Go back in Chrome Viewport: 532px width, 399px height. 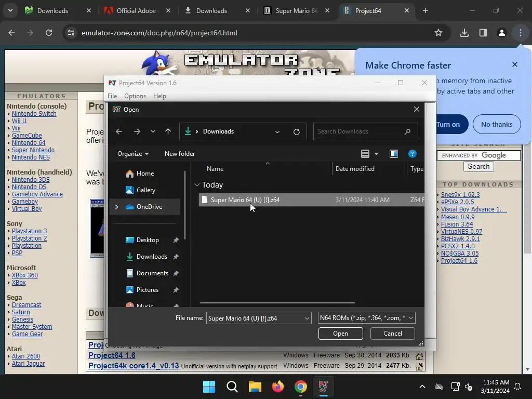pos(11,33)
